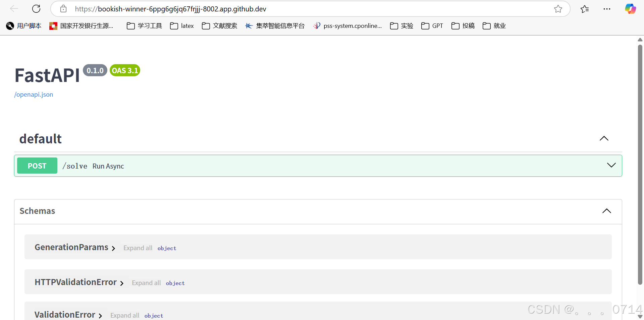Click the 0.1.0 version badge
The width and height of the screenshot is (644, 320).
(x=95, y=71)
